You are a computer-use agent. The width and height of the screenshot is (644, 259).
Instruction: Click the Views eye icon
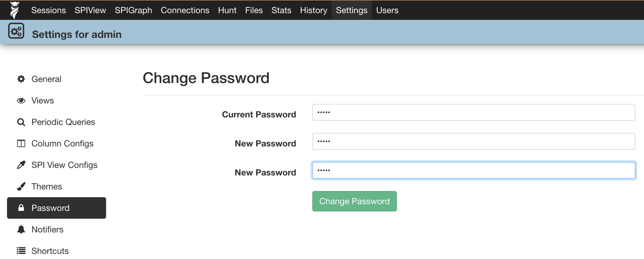21,100
